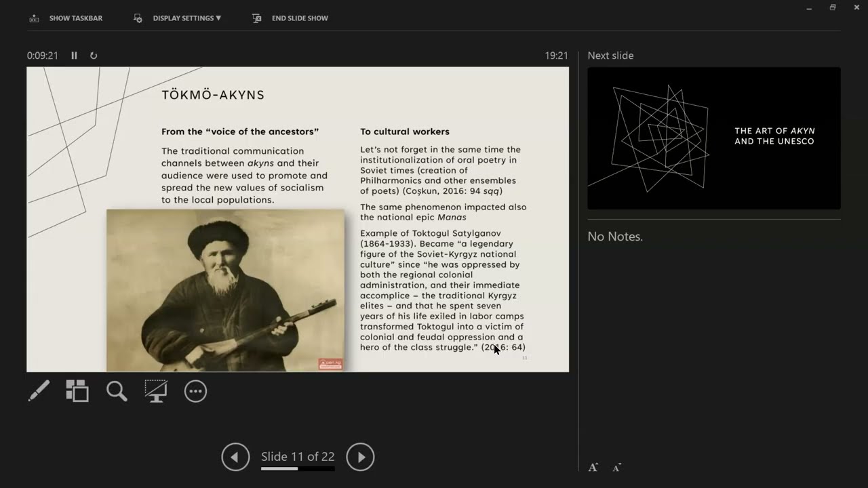Open more slide show options

[195, 391]
